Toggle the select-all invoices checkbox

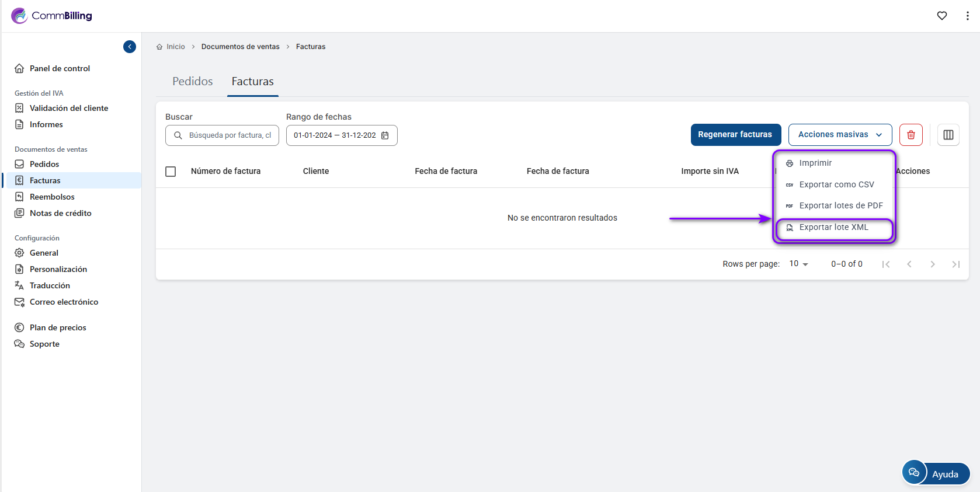[171, 172]
